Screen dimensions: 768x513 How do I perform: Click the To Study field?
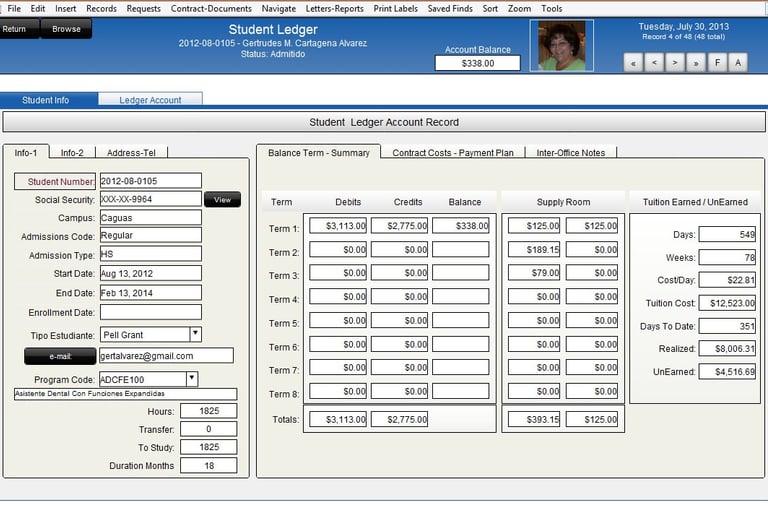point(209,447)
